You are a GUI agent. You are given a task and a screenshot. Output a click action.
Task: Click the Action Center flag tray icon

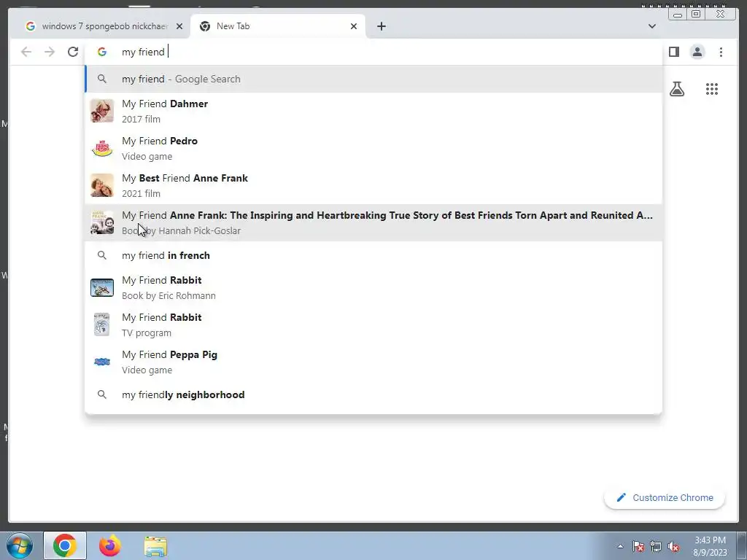pos(638,547)
